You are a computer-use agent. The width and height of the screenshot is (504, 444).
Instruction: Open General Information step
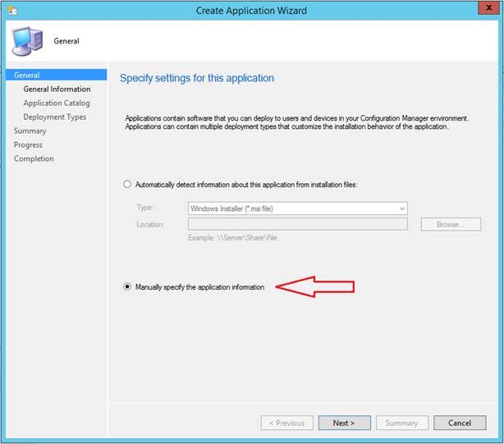(57, 89)
